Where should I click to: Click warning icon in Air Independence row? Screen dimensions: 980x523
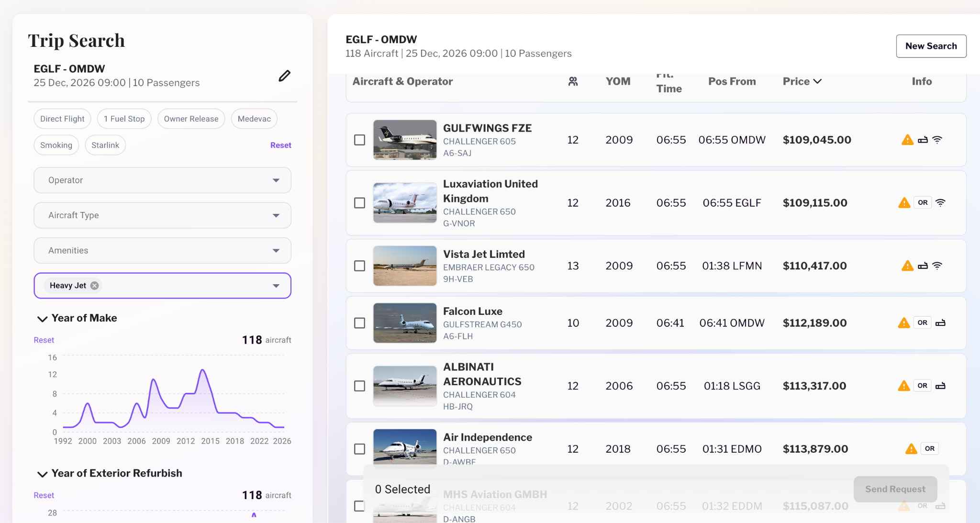point(911,448)
